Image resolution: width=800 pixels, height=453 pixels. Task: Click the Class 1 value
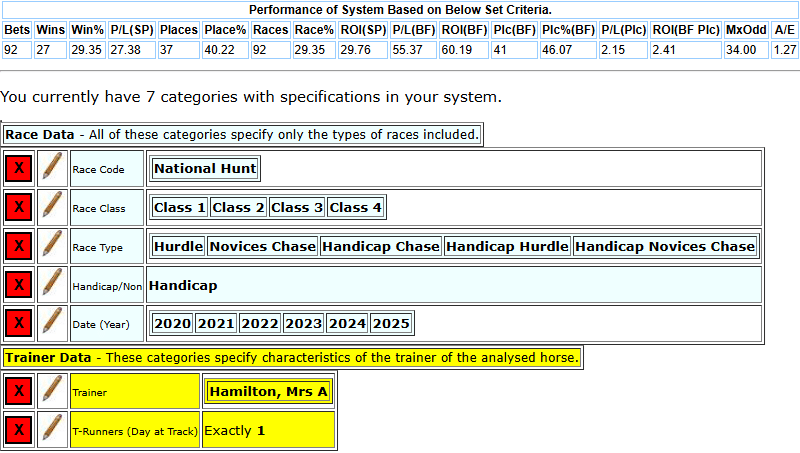coord(180,208)
